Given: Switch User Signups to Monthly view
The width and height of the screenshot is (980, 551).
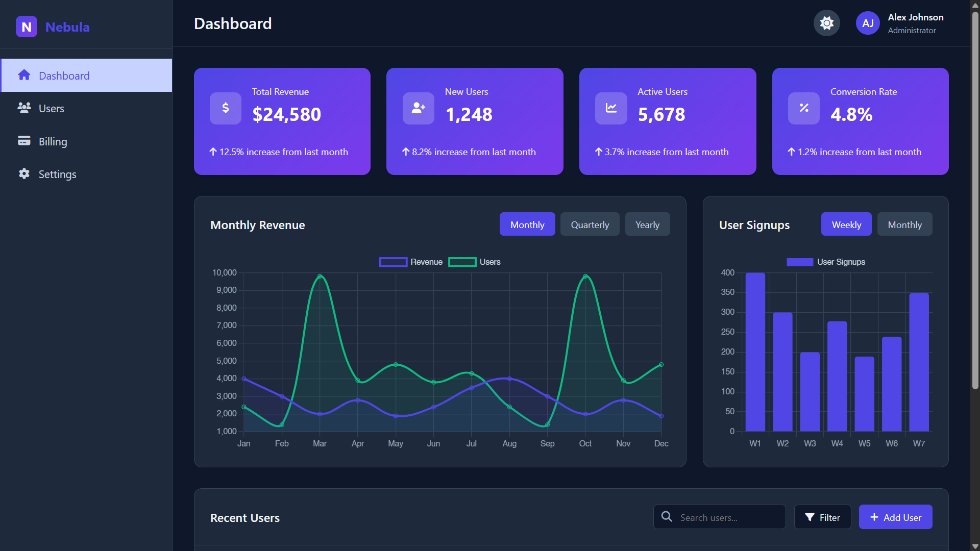Looking at the screenshot, I should [904, 224].
